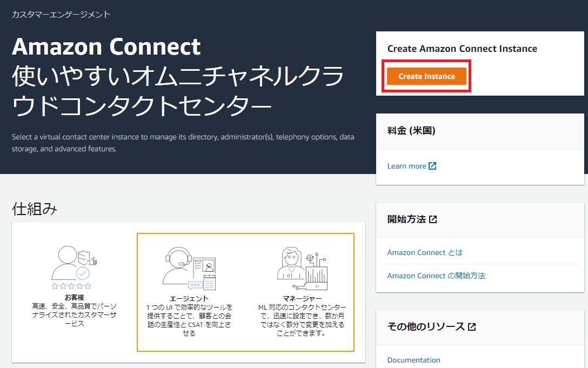Click the 開始方法 panel heading
The image size is (588, 368).
pyautogui.click(x=406, y=219)
